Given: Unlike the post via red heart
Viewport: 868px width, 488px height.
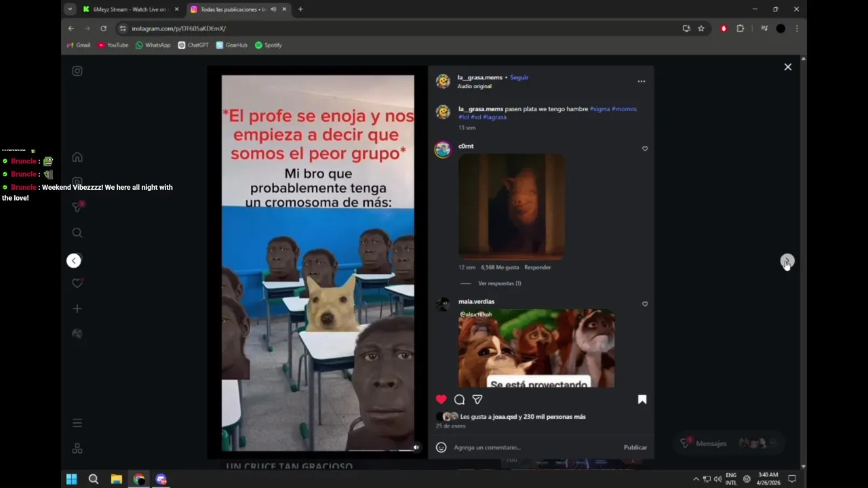Looking at the screenshot, I should [x=441, y=399].
